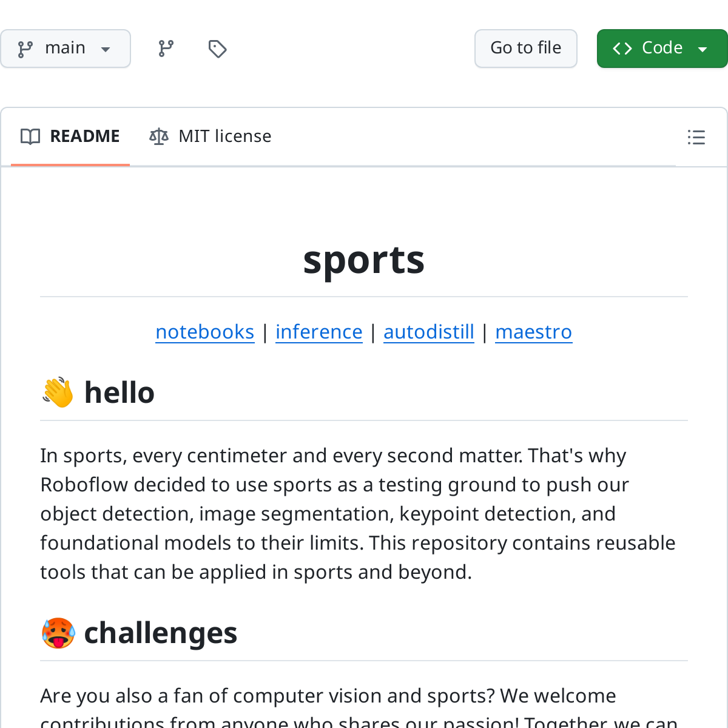Open the table of contents dropdown
Image resolution: width=728 pixels, height=728 pixels.
[x=695, y=137]
